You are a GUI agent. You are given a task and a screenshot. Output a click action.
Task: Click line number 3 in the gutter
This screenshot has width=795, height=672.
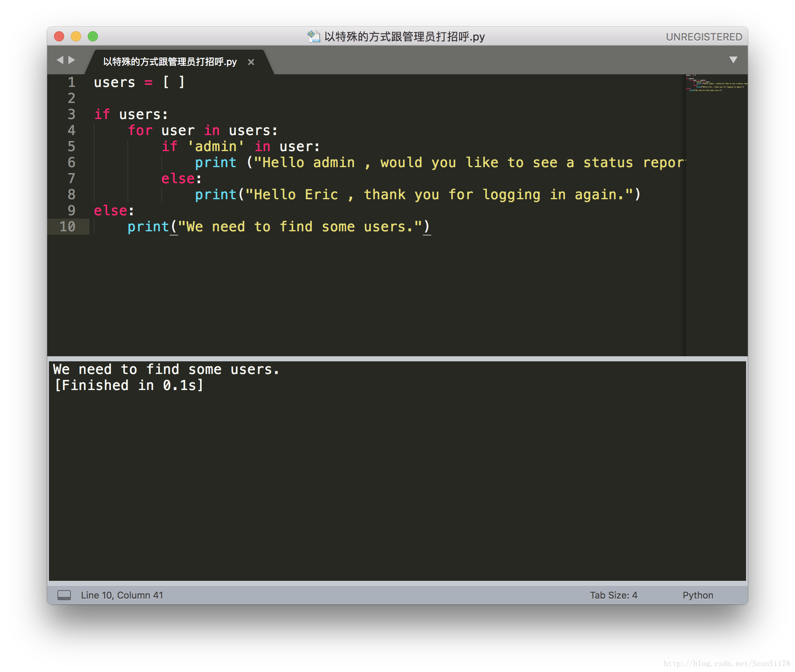(x=71, y=114)
